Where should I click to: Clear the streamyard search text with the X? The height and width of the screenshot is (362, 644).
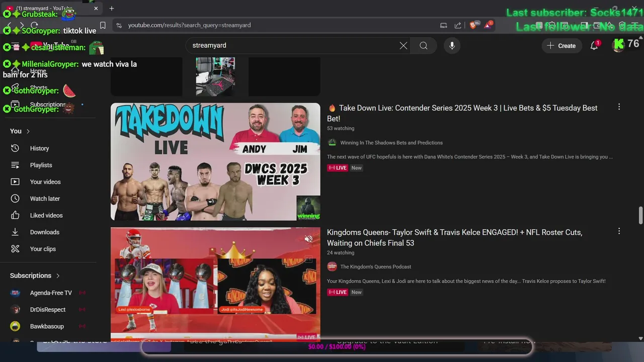pos(404,46)
